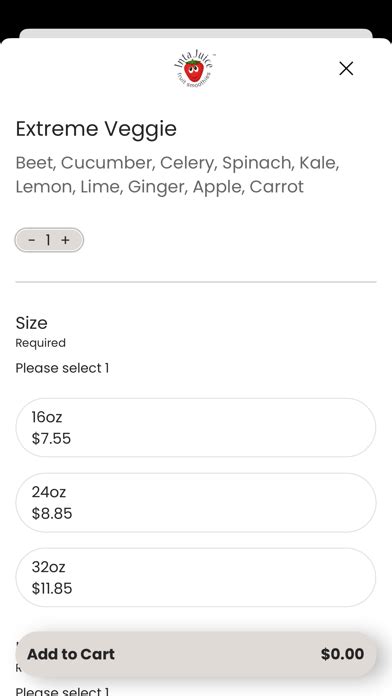Click the ingredients description text
The width and height of the screenshot is (392, 696).
tap(178, 174)
